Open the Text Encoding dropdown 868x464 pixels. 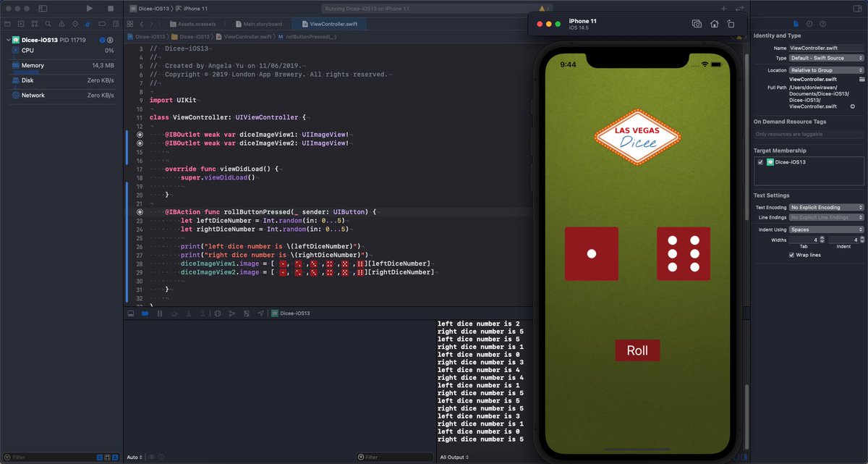pos(827,207)
